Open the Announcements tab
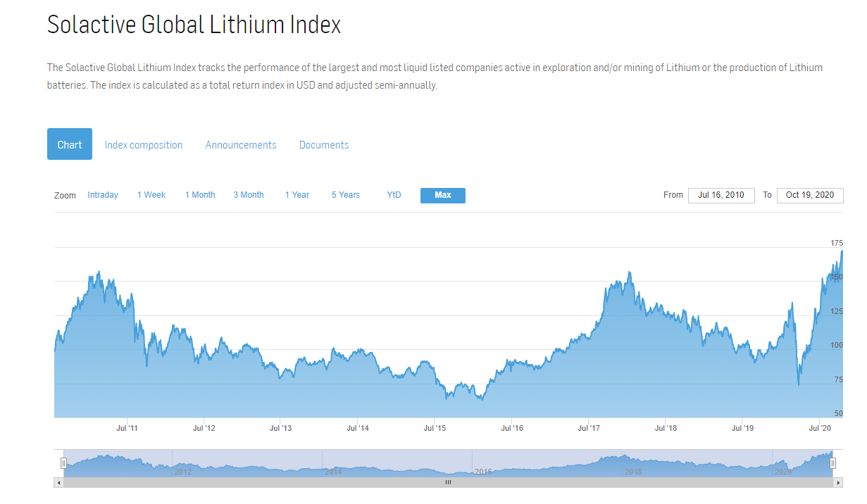The height and width of the screenshot is (504, 867). (241, 145)
